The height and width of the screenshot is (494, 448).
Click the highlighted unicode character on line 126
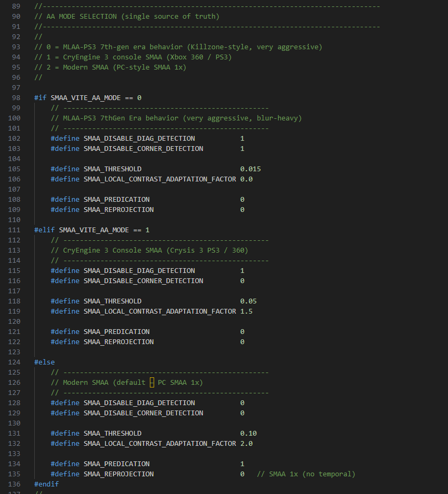pos(152,383)
